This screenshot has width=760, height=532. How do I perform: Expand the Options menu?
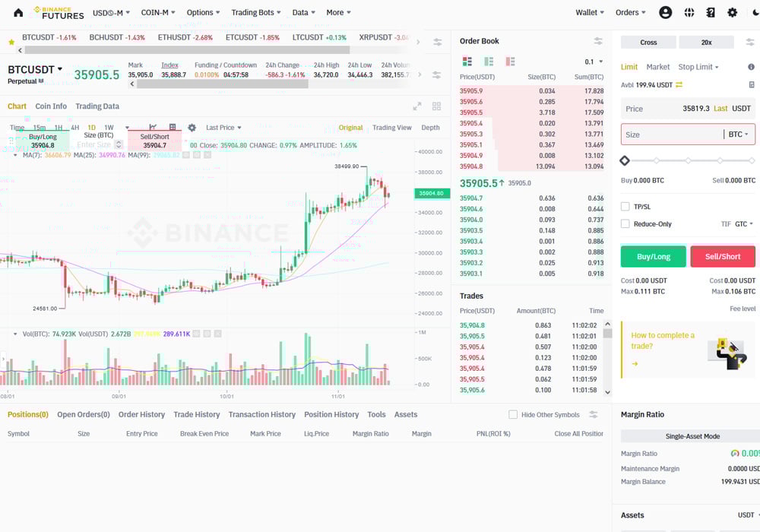click(203, 13)
